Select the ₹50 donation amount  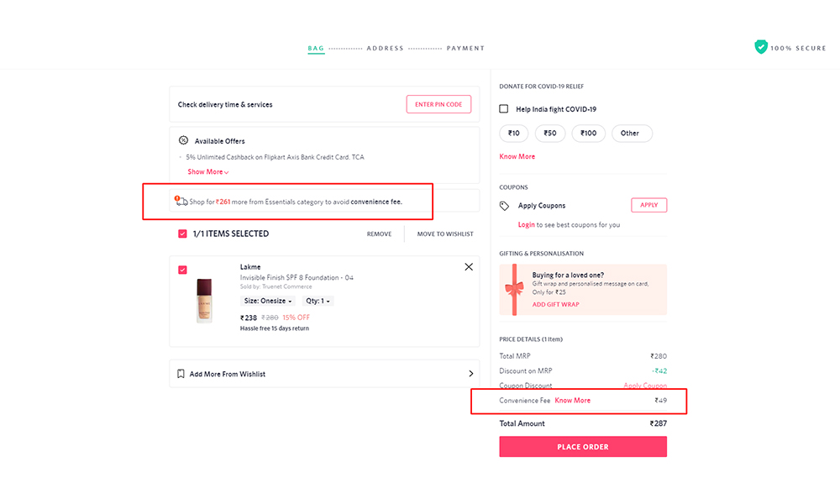[549, 133]
